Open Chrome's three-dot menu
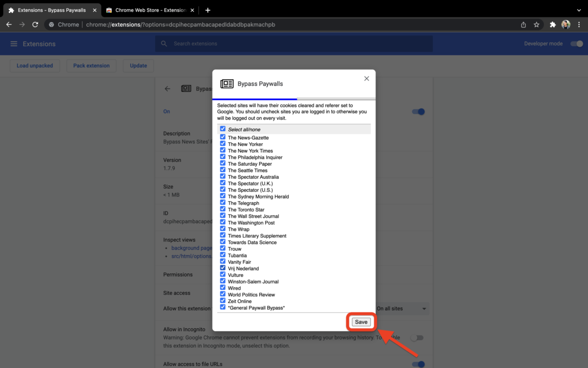Screen dimensions: 588x368 pyautogui.click(x=581, y=24)
